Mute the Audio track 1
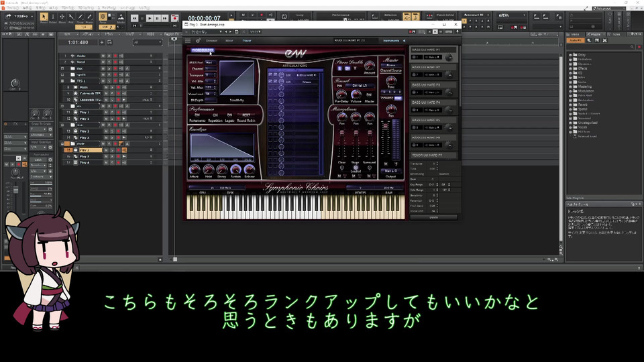Screen dimensions: 644x362 (103, 56)
